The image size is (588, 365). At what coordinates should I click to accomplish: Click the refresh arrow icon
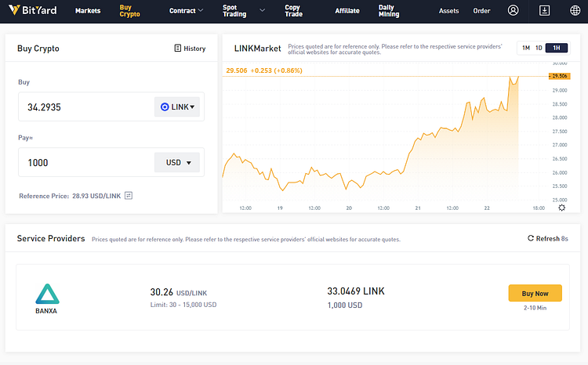(x=531, y=238)
